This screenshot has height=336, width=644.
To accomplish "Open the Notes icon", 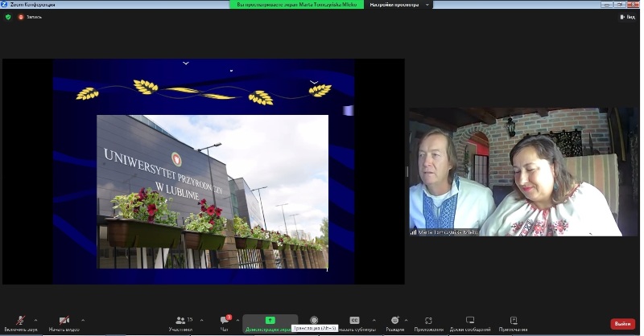I will (514, 320).
